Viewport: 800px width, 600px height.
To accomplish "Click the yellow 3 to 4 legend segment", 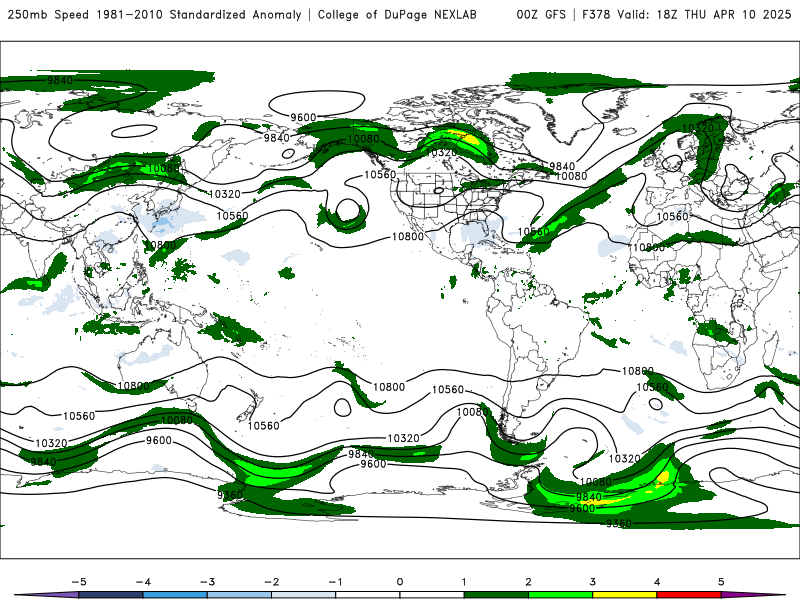I will (625, 595).
